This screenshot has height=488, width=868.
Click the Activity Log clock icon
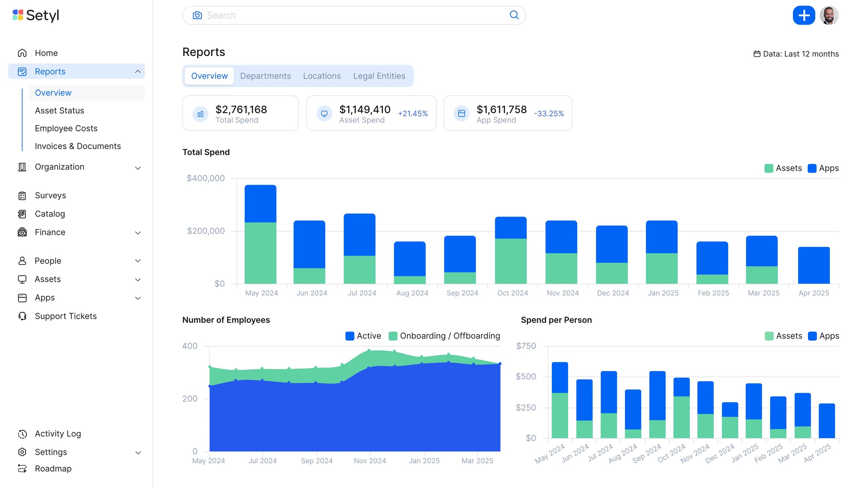(22, 434)
